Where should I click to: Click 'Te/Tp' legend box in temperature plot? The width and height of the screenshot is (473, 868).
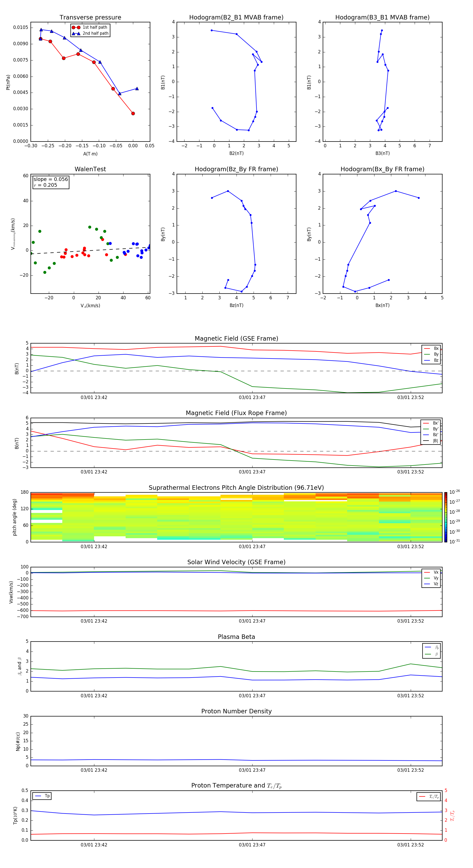point(428,796)
